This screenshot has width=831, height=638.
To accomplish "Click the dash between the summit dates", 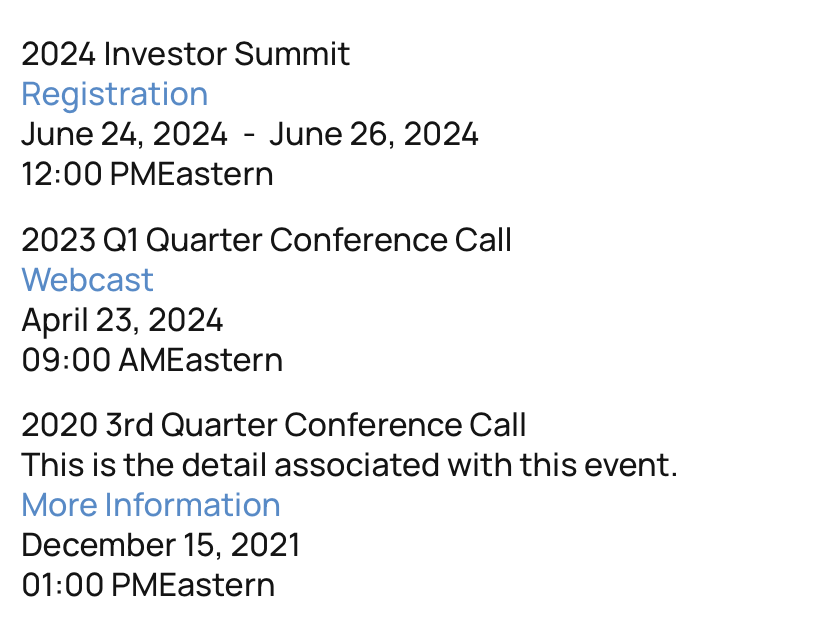I will coord(249,134).
